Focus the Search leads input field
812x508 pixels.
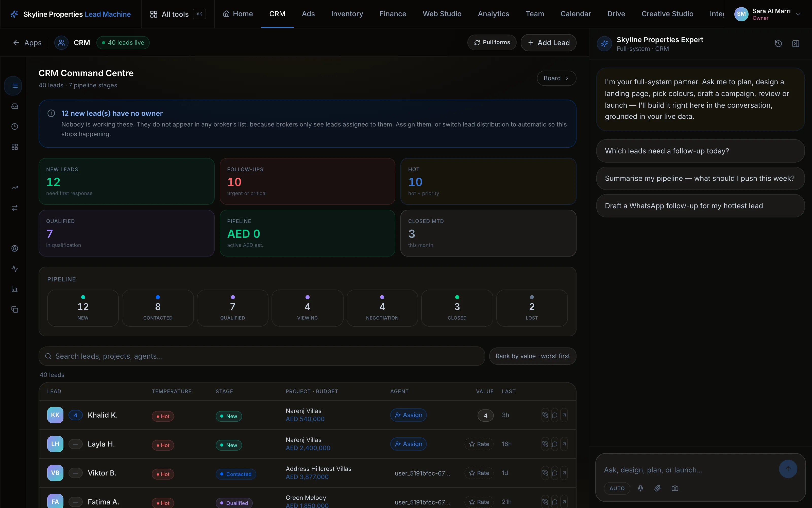pyautogui.click(x=262, y=356)
